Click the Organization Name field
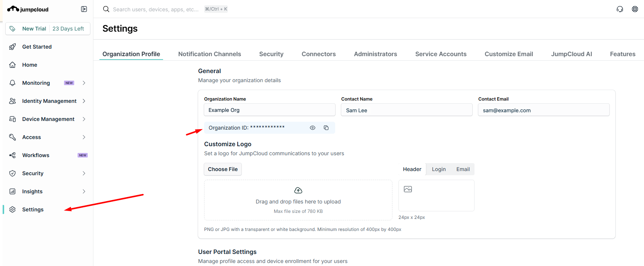644x266 pixels. click(x=270, y=110)
